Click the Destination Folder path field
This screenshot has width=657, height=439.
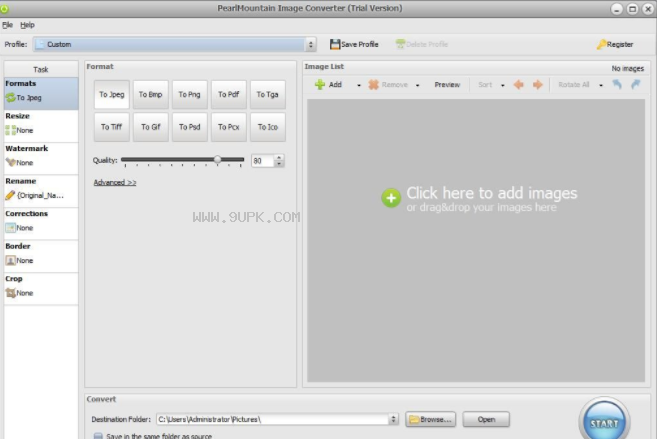coord(273,419)
